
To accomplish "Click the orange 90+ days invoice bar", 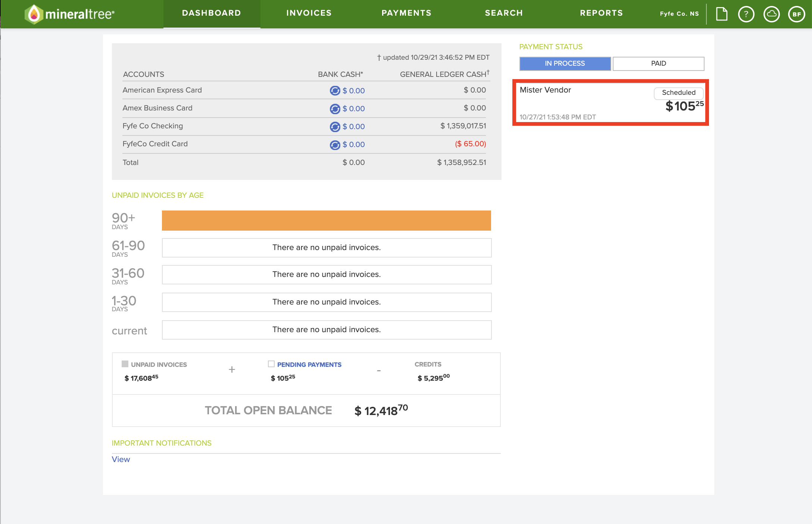I will [x=326, y=221].
